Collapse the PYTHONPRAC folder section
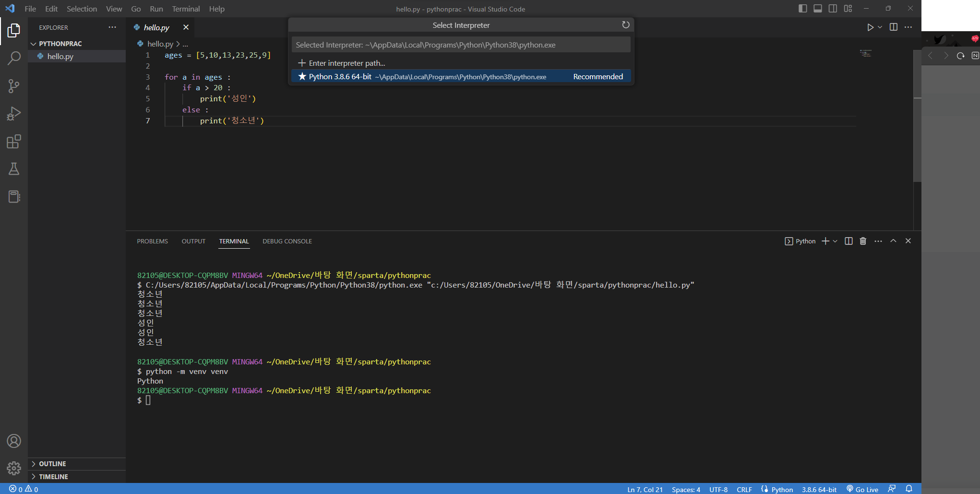The height and width of the screenshot is (494, 980). click(77, 44)
